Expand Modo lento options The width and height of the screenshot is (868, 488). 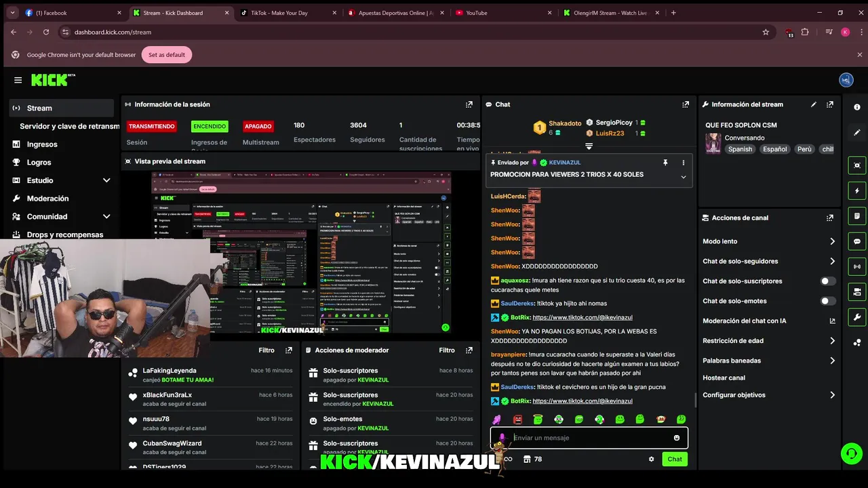[832, 241]
